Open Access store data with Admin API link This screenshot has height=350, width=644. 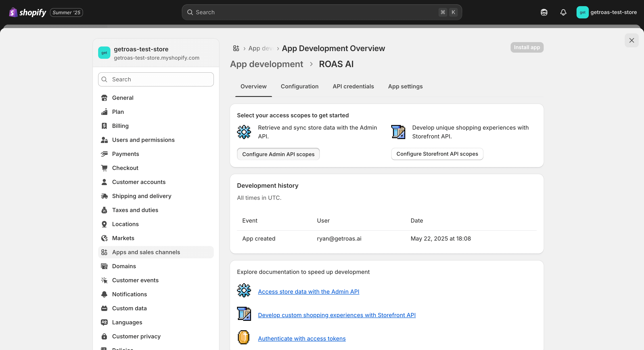pos(308,292)
